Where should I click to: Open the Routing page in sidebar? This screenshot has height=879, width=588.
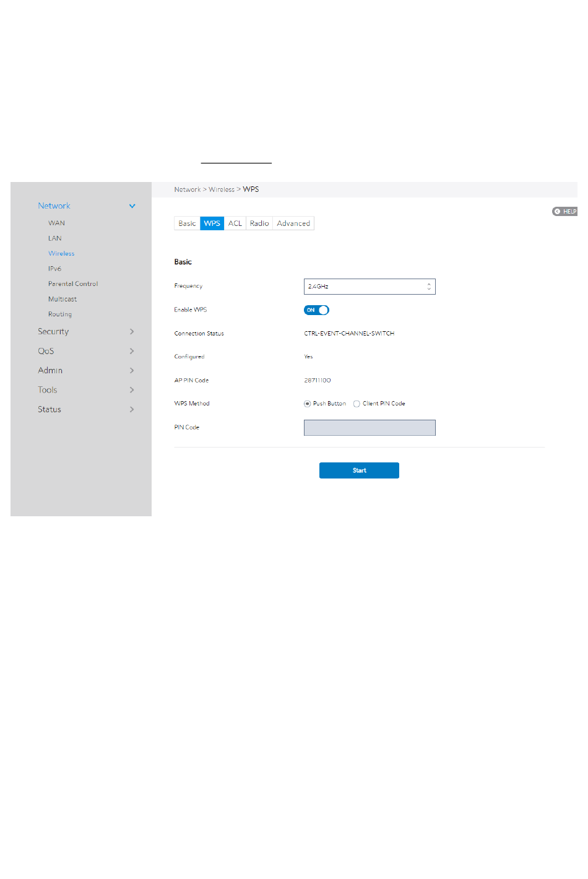click(60, 314)
